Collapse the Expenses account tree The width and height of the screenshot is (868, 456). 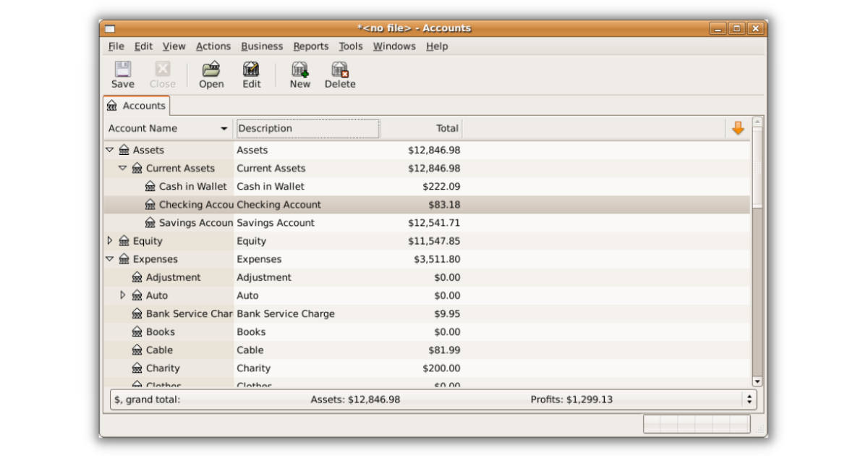(x=110, y=259)
